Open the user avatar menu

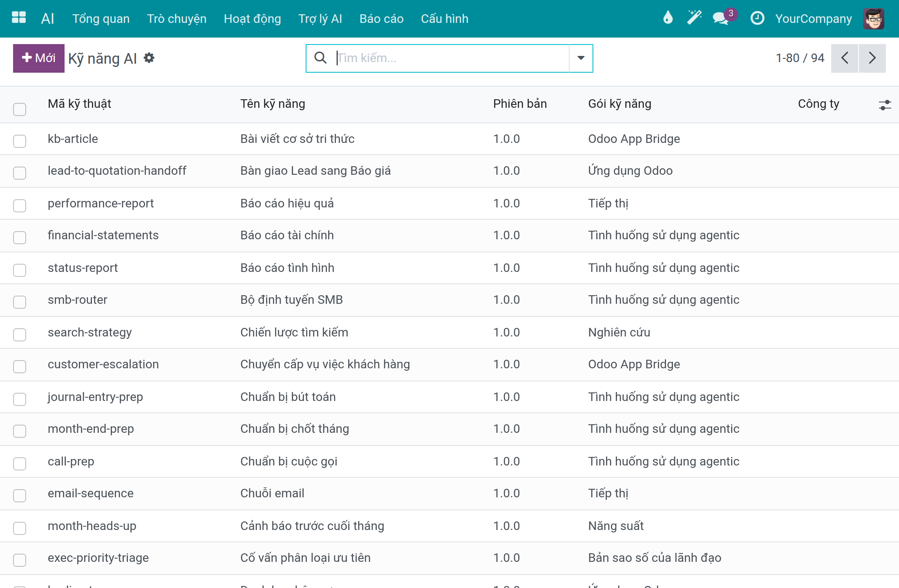point(874,19)
